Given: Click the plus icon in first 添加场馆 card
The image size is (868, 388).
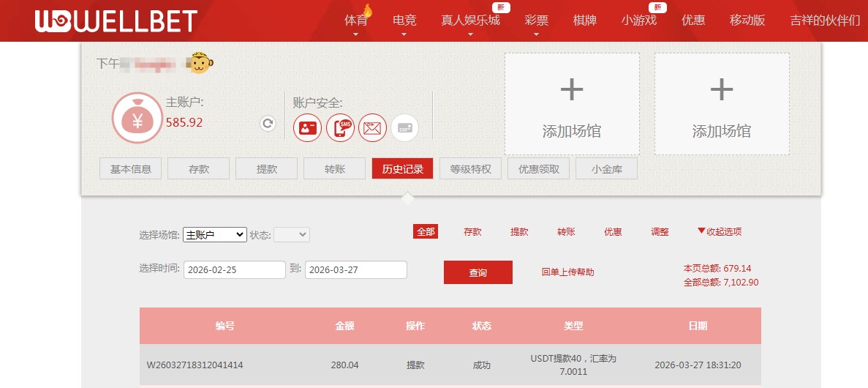Looking at the screenshot, I should coord(572,89).
